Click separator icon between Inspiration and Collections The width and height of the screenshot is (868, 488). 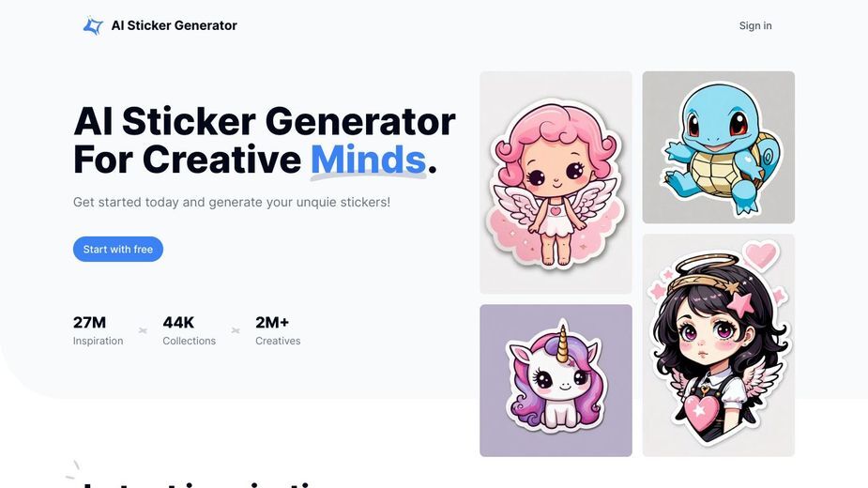(143, 330)
